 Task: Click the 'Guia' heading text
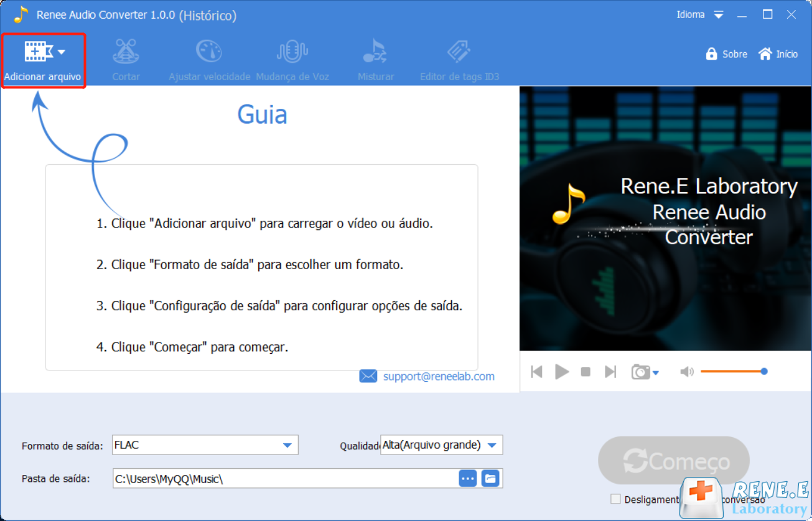[262, 114]
